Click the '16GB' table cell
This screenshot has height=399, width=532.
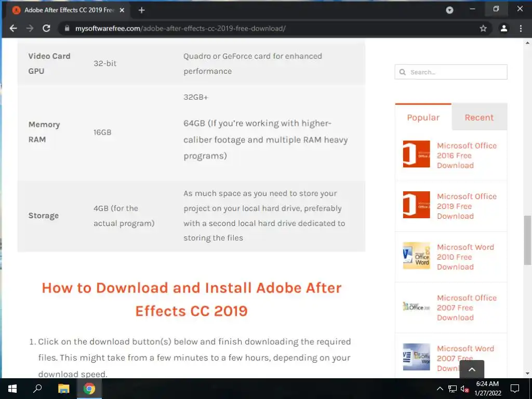tap(102, 132)
